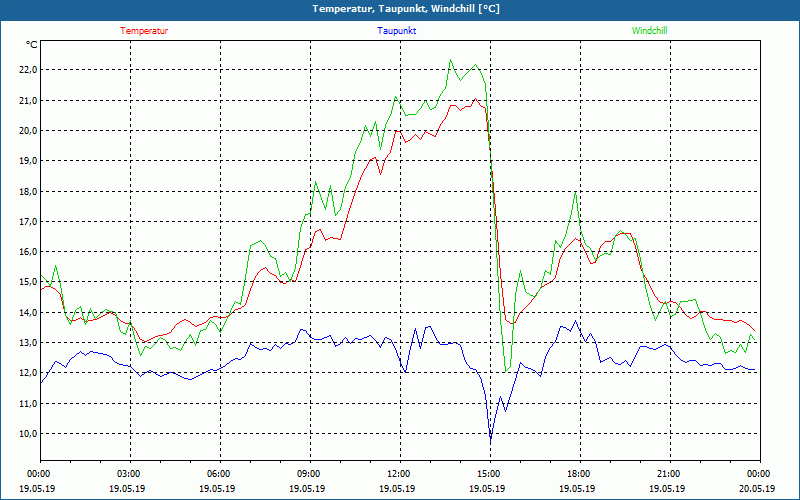Click the green Windchill legend label
Image resolution: width=800 pixels, height=500 pixels.
(649, 31)
